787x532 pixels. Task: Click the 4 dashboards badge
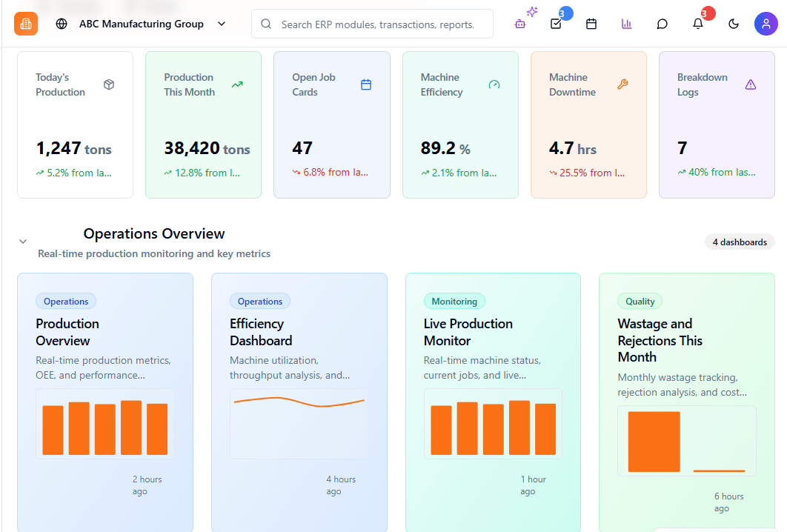(x=740, y=242)
